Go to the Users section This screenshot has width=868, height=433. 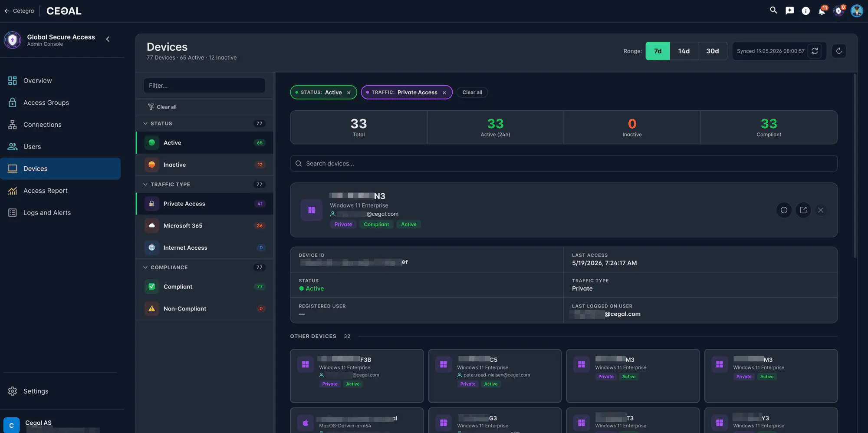[61, 147]
